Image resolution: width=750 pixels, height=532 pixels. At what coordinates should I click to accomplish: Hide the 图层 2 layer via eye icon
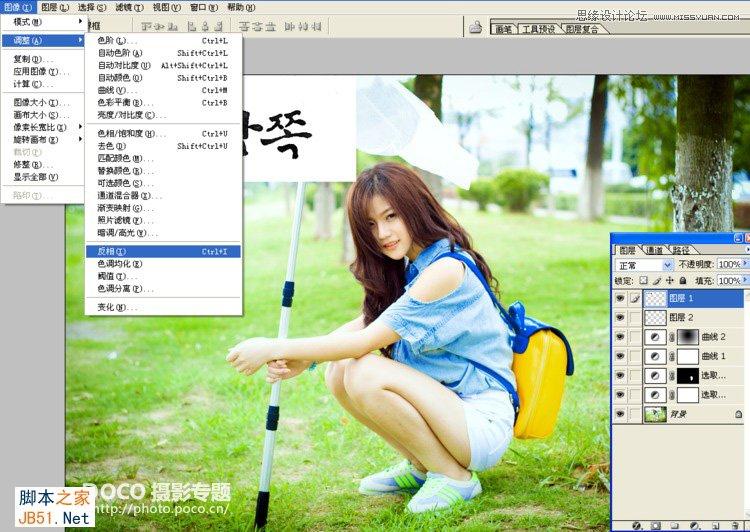(x=620, y=318)
